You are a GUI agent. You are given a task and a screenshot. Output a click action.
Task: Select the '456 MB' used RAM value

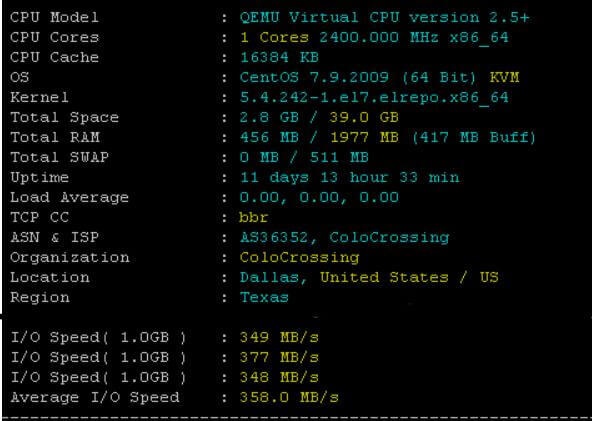coord(269,137)
